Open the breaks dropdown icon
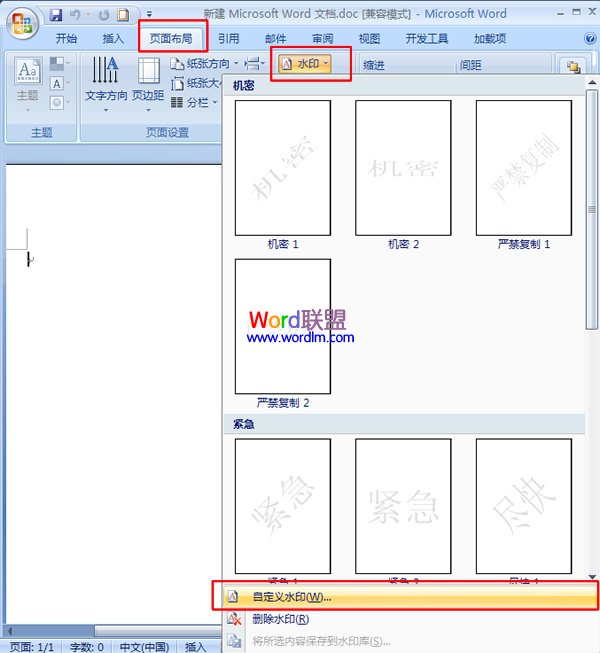 click(254, 64)
